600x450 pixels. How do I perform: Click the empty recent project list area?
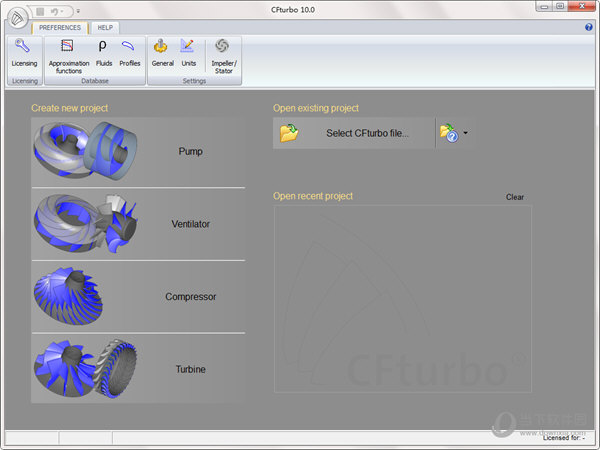[403, 299]
